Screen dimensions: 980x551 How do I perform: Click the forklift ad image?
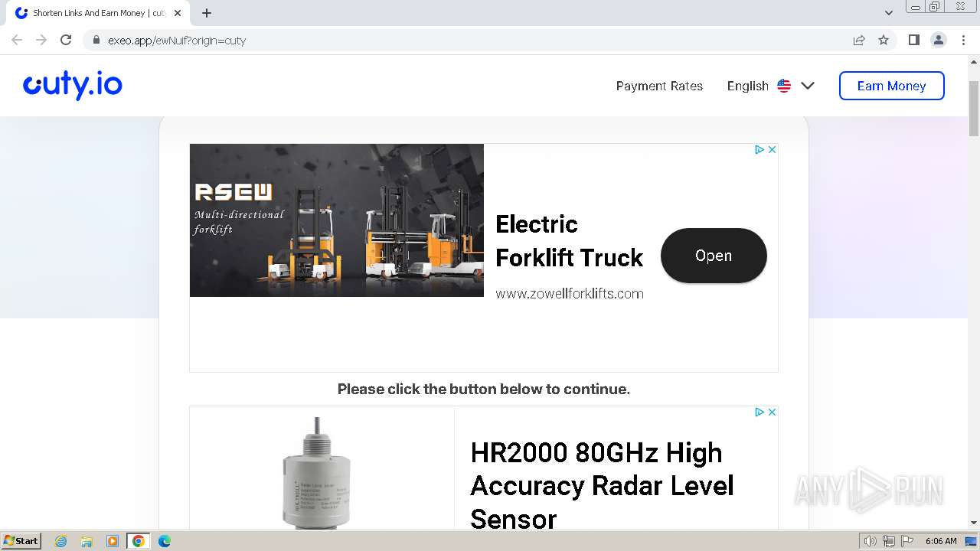tap(337, 220)
